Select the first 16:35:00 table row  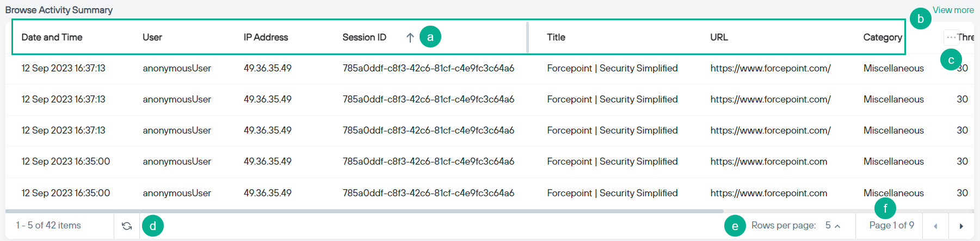coord(490,161)
